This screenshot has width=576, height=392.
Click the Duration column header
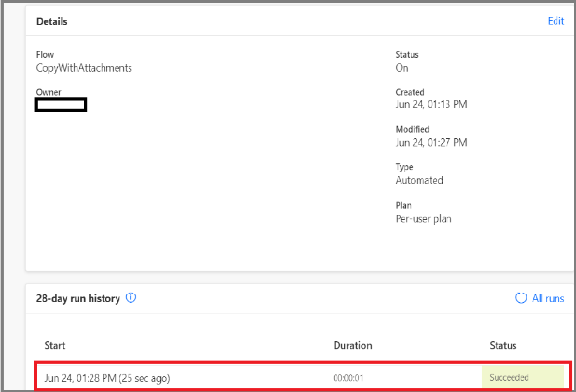[353, 346]
